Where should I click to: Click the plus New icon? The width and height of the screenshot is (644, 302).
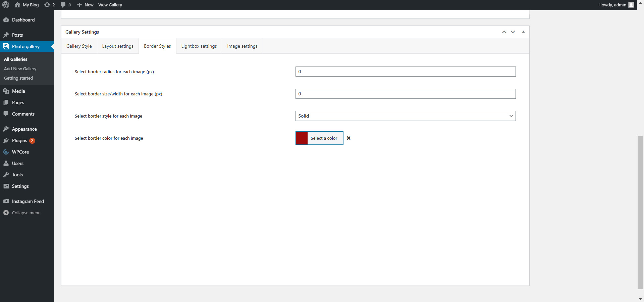(x=79, y=5)
